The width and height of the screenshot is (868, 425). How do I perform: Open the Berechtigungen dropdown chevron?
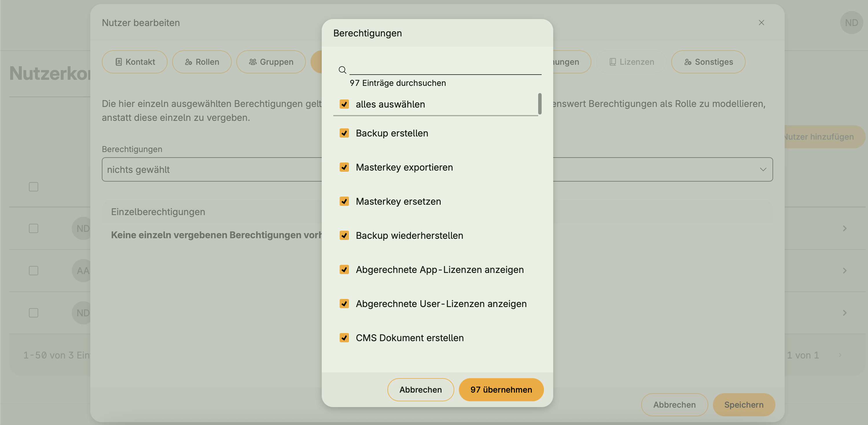tap(763, 169)
